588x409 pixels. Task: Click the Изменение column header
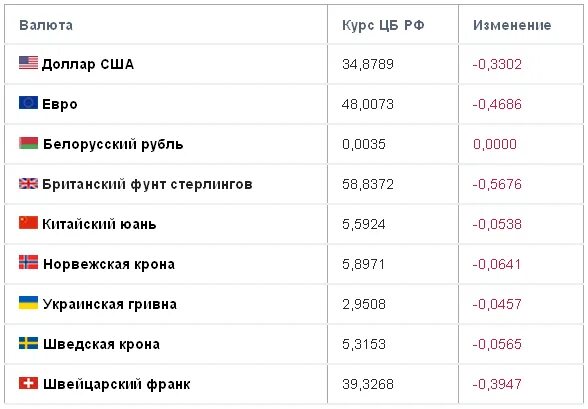pyautogui.click(x=512, y=25)
